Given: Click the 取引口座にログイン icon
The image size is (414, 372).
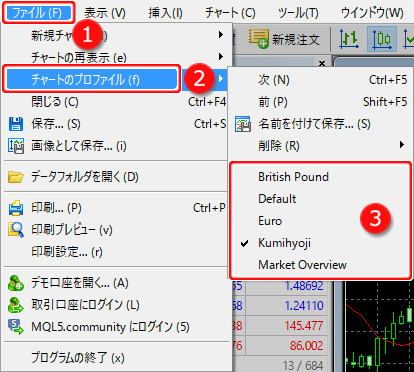Looking at the screenshot, I should [16, 305].
